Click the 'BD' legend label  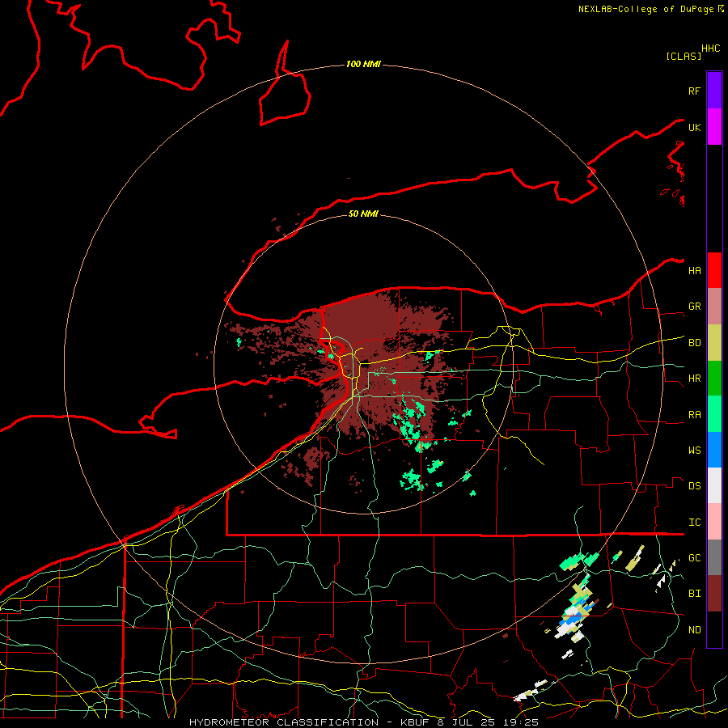pos(695,343)
